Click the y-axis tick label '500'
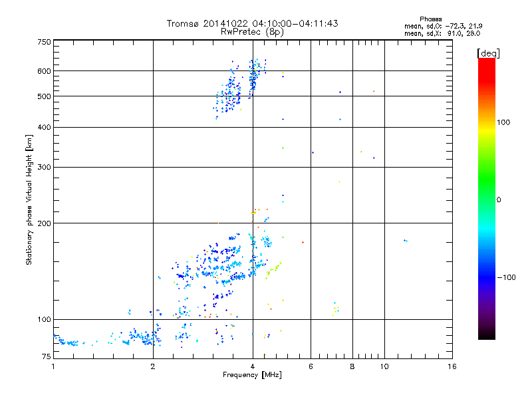This screenshot has width=532, height=399. coord(44,96)
